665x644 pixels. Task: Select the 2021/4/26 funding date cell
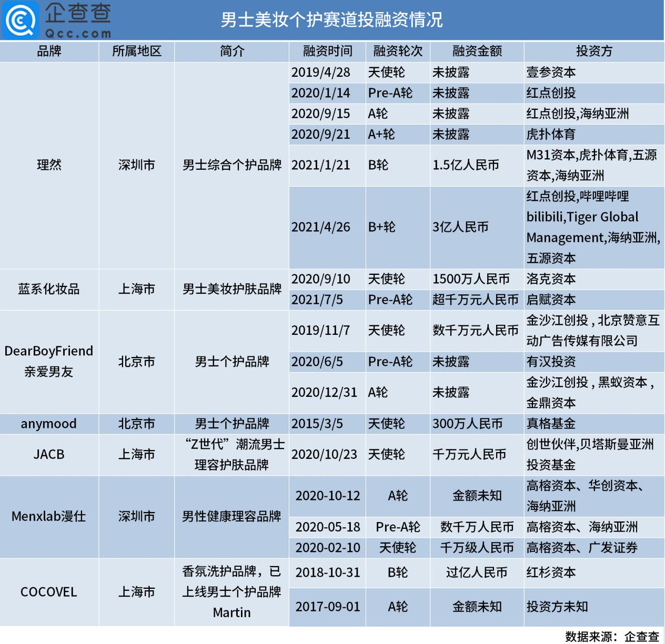(x=328, y=227)
